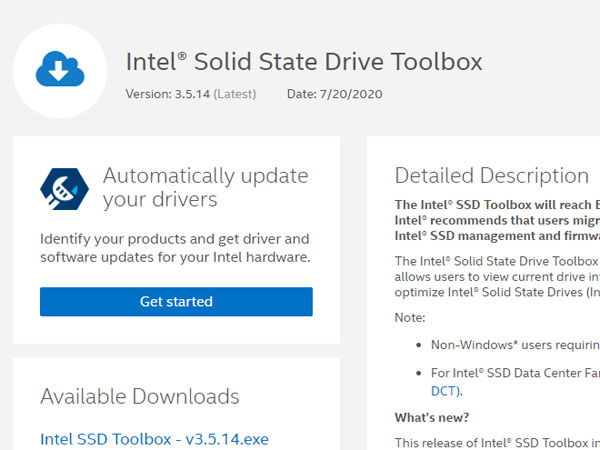600x450 pixels.
Task: Click the Note: label in description
Action: [410, 317]
